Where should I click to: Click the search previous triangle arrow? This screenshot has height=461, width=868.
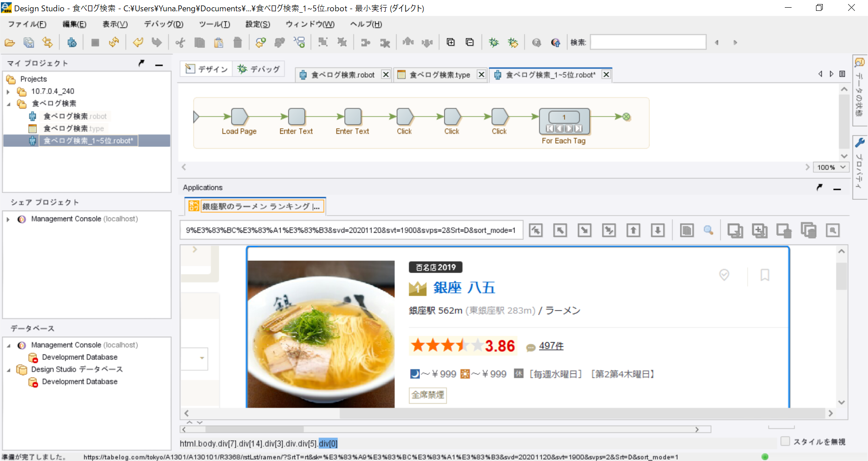pyautogui.click(x=717, y=42)
